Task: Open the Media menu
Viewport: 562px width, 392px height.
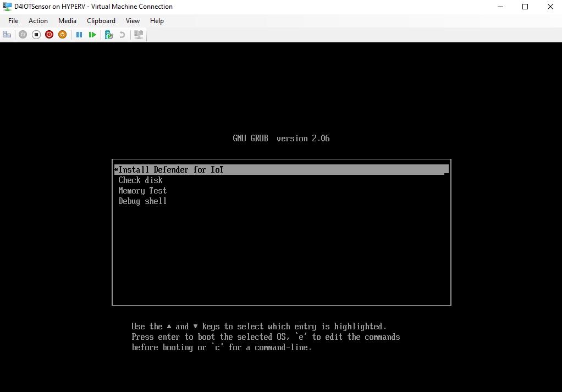Action: [x=67, y=21]
